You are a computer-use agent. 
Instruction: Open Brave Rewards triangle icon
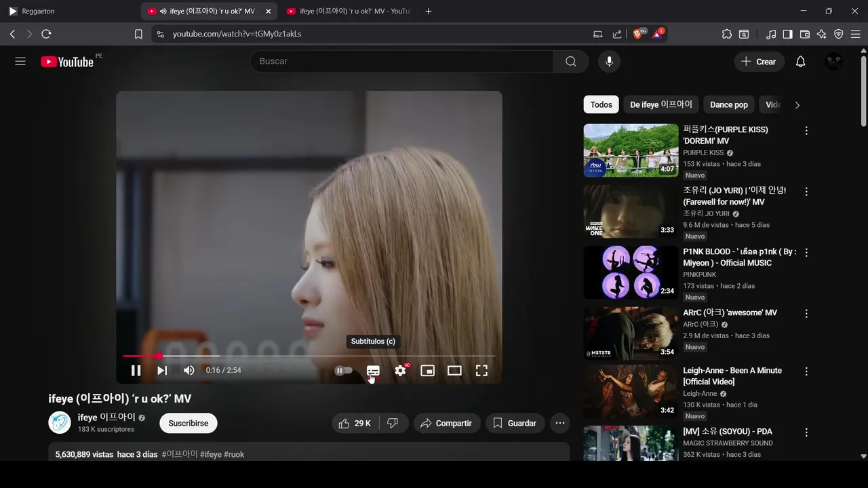click(658, 34)
